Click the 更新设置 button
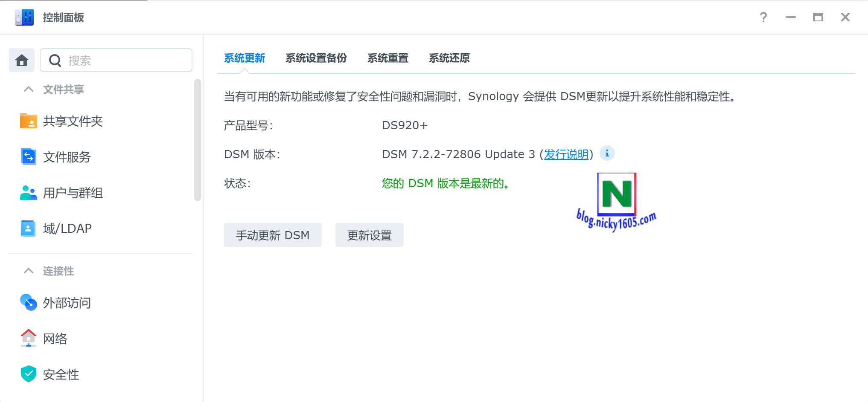 click(x=370, y=235)
